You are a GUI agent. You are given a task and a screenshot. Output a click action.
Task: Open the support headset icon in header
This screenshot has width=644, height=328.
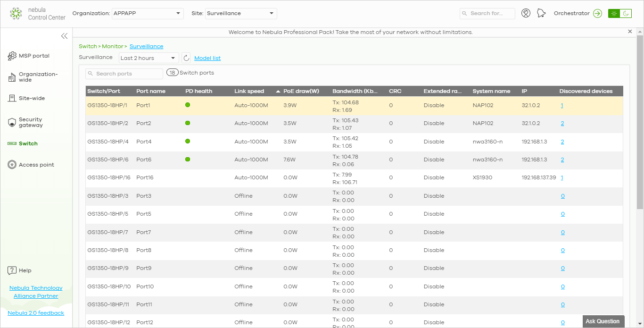[526, 13]
